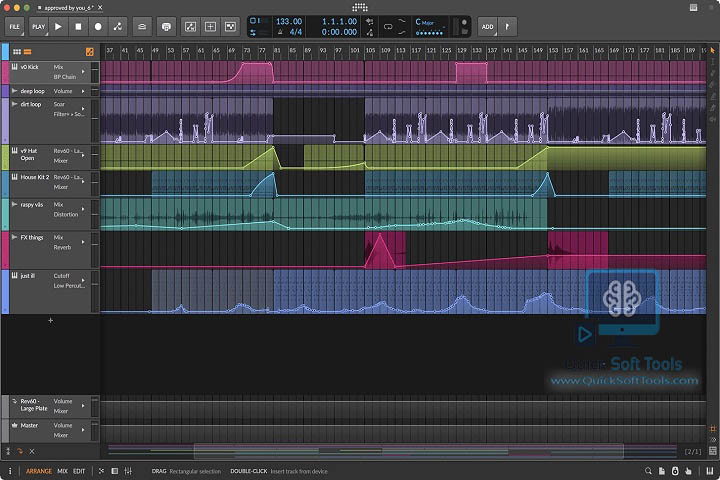Arm global record button

pyautogui.click(x=98, y=27)
